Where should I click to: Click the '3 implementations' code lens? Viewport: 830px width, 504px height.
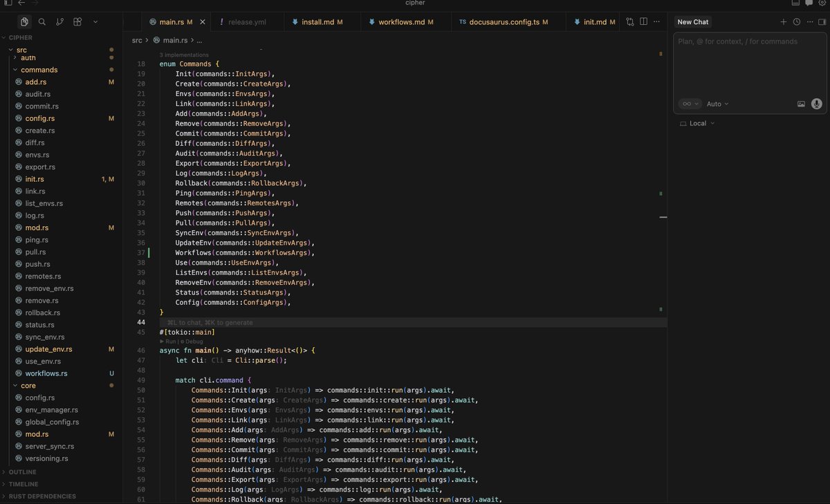[183, 55]
